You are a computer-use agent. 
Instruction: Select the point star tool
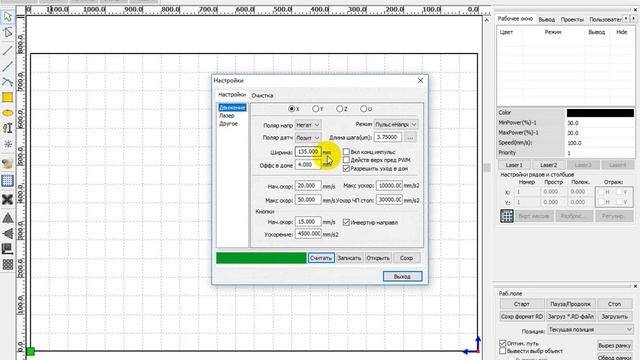click(x=7, y=144)
